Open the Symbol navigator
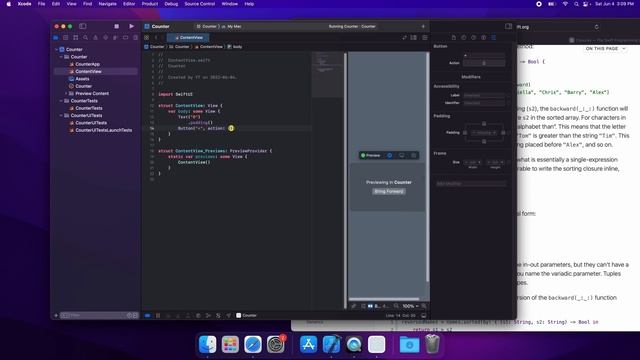 coord(76,38)
